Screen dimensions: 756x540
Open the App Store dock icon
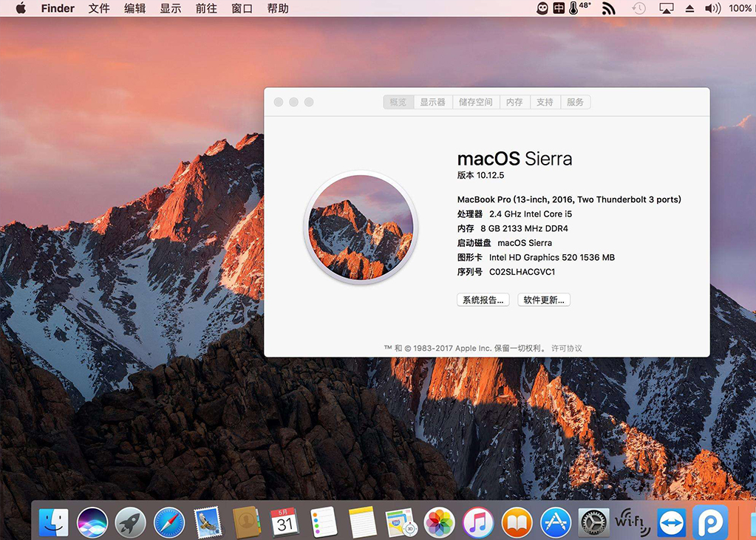[556, 523]
